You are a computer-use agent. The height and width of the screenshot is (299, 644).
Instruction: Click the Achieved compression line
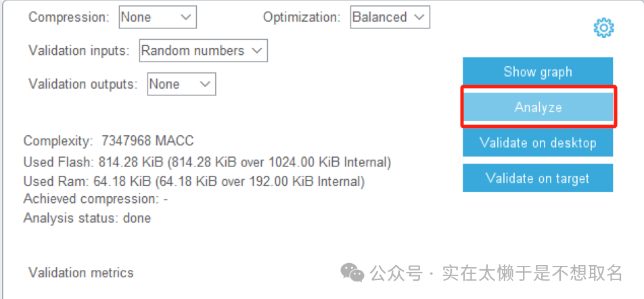95,199
